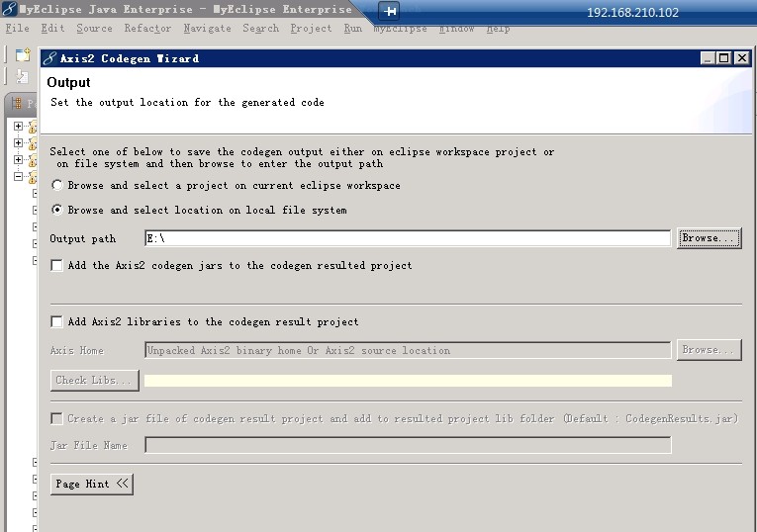This screenshot has height=532, width=757.
Task: Click the Check Libs button
Action: [x=95, y=380]
